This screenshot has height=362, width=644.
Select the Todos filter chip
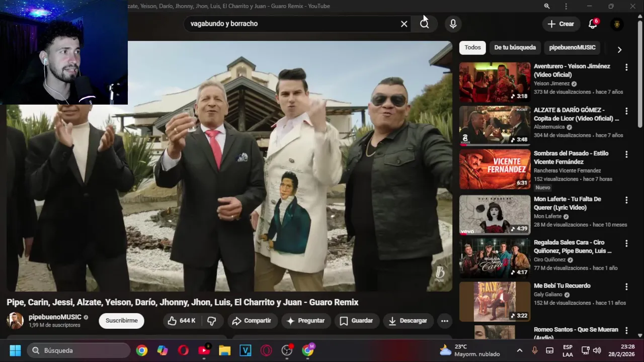pyautogui.click(x=472, y=47)
